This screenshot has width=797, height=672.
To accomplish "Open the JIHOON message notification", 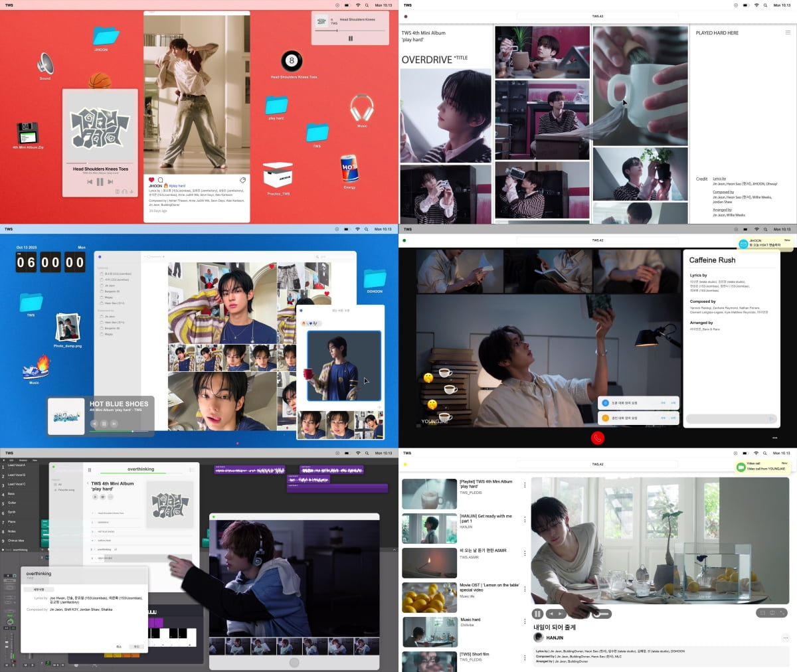I will [x=765, y=243].
